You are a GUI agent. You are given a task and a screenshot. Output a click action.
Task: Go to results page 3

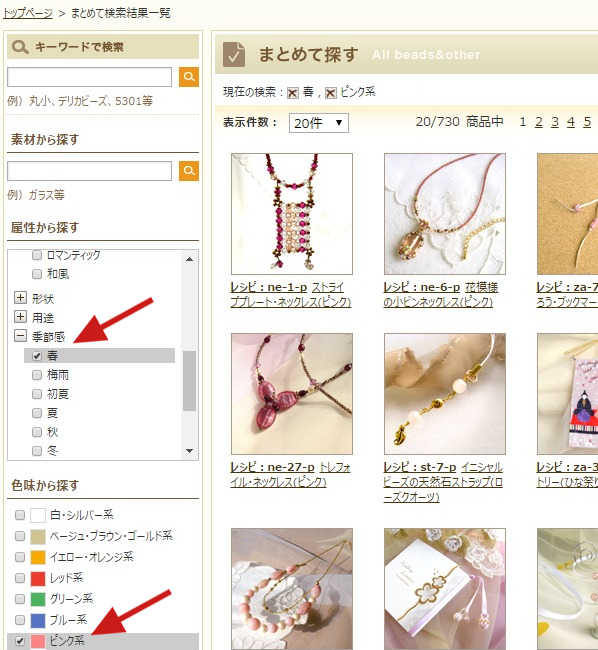click(x=555, y=122)
